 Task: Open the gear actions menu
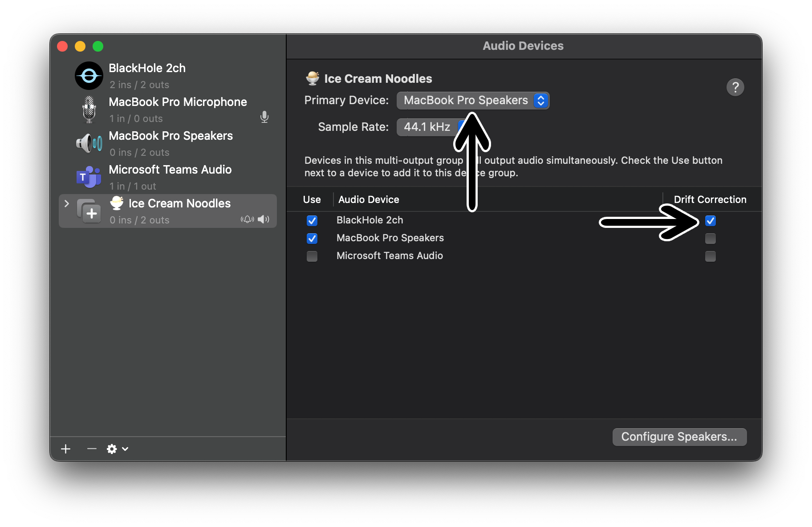tap(117, 449)
